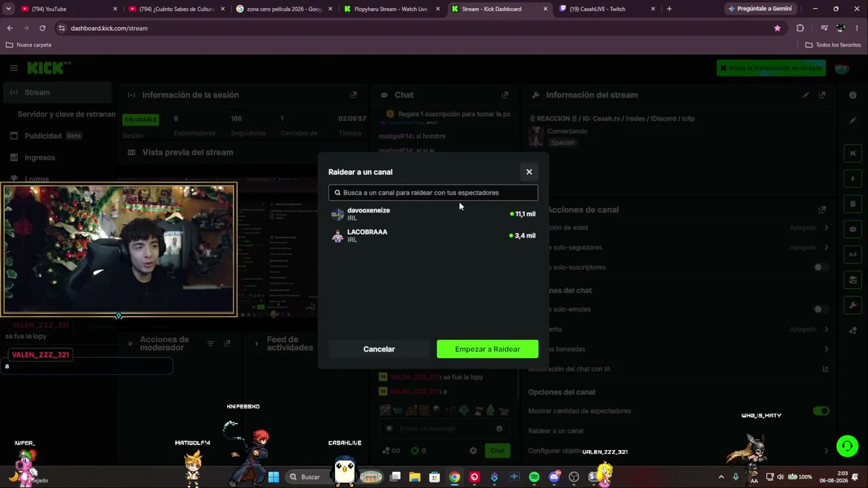Open chat settings gear icon
Image resolution: width=868 pixels, height=488 pixels.
tap(473, 451)
